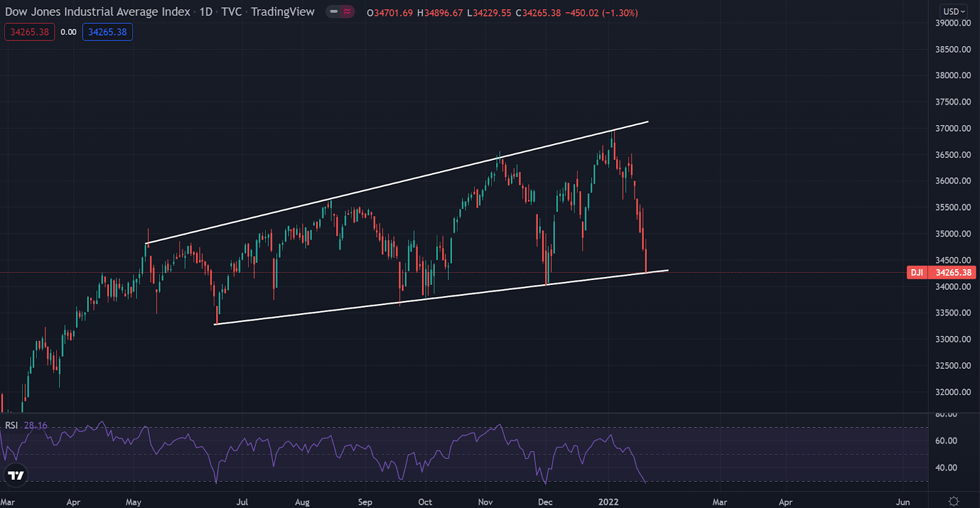Click the gray dash icon in the status pill
Screen dimensions: 980x508
point(334,12)
